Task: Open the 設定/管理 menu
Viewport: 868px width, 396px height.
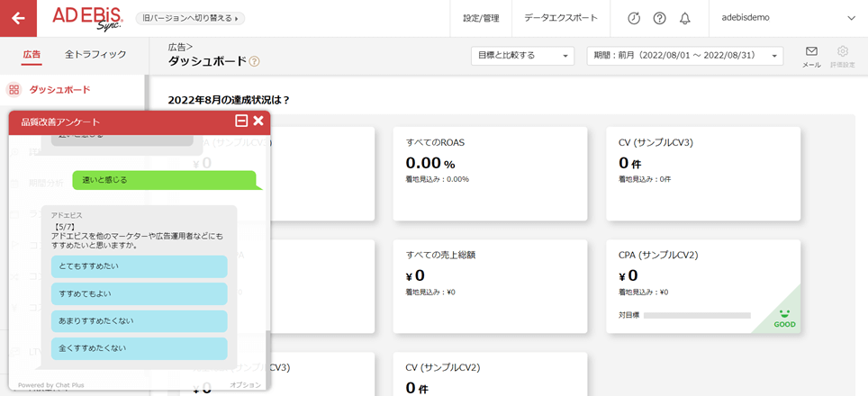Action: (480, 18)
